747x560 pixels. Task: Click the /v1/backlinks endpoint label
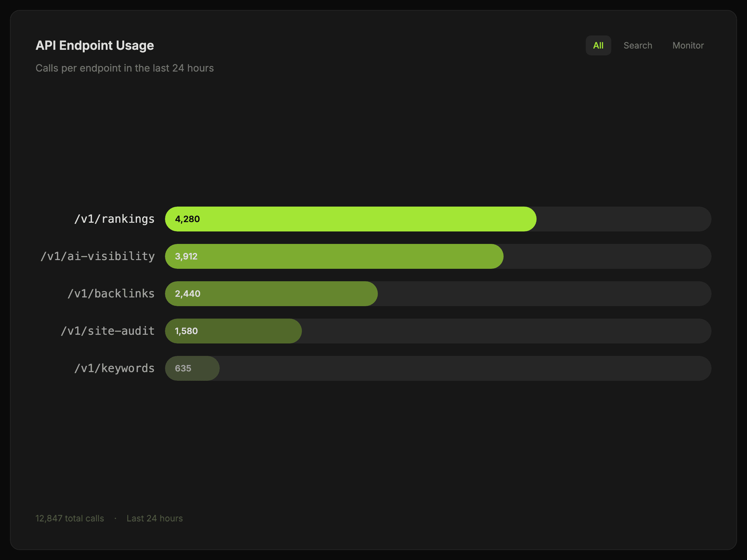tap(111, 294)
